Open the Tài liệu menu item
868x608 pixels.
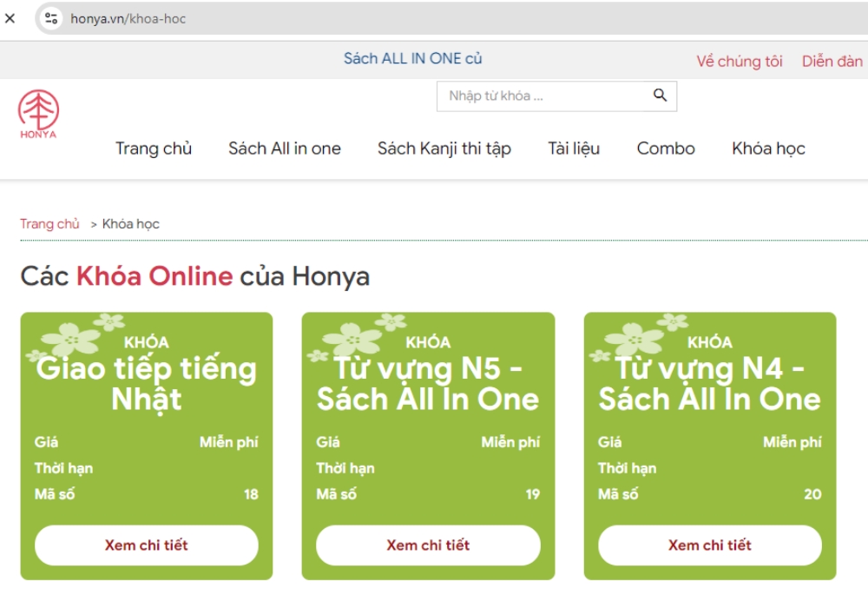pos(574,149)
